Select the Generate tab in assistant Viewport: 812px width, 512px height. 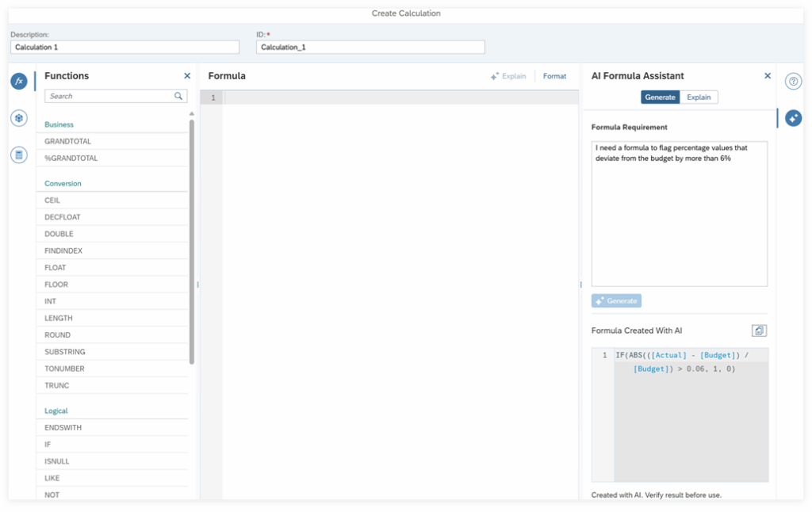660,97
